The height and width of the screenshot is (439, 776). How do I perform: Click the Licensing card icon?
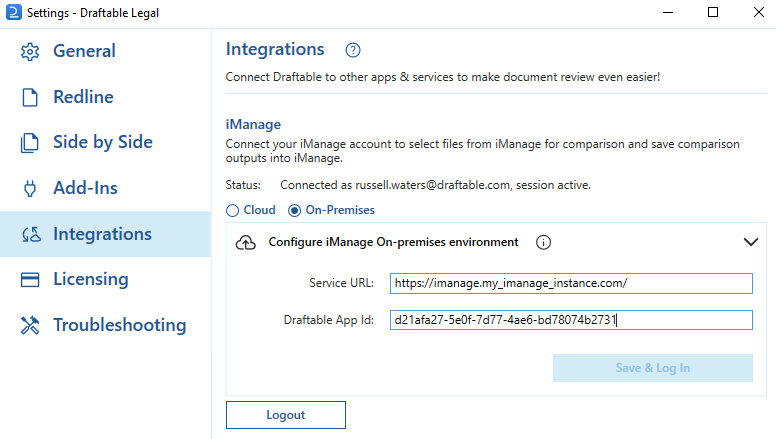tap(30, 280)
